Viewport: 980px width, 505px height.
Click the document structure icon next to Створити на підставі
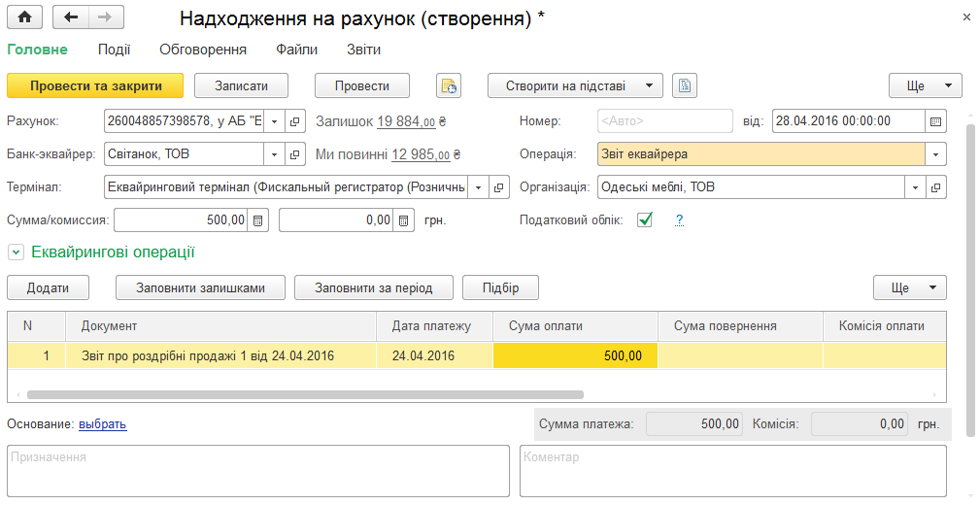pos(685,85)
